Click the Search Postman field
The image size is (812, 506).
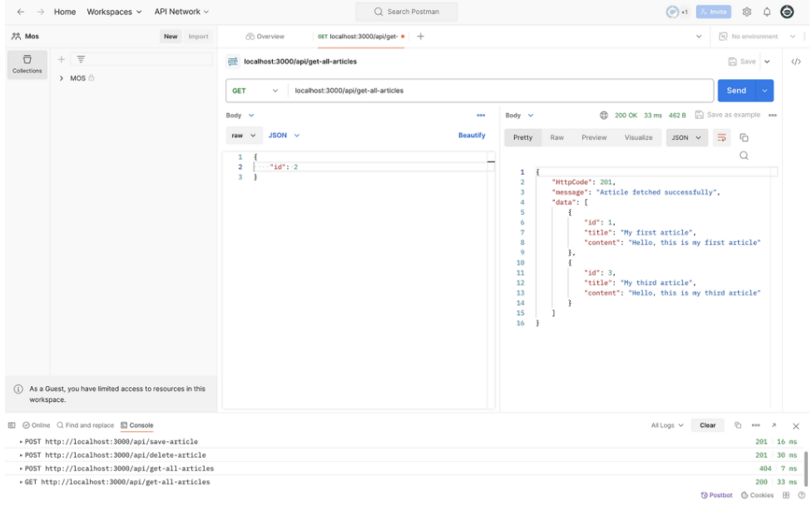click(x=407, y=12)
